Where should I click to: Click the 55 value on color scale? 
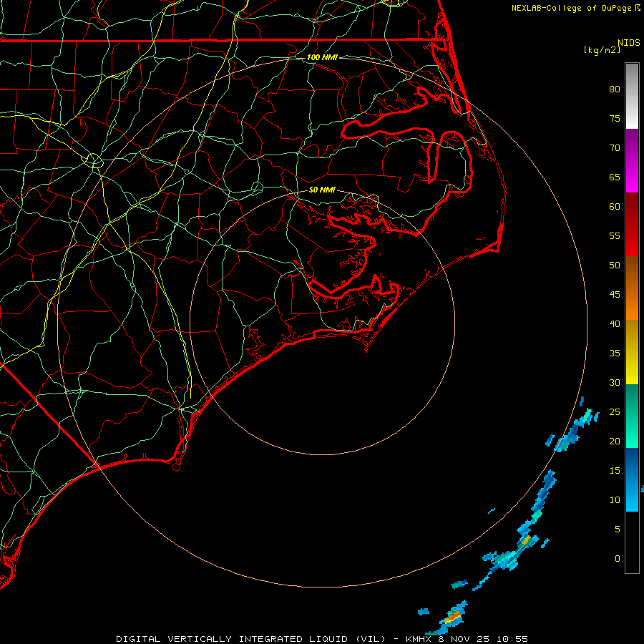tap(615, 235)
